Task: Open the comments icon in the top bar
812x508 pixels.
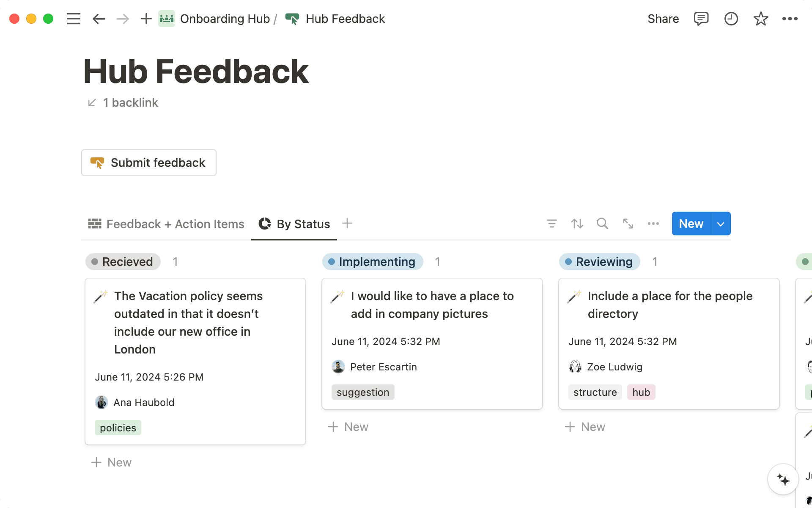Action: coord(701,19)
